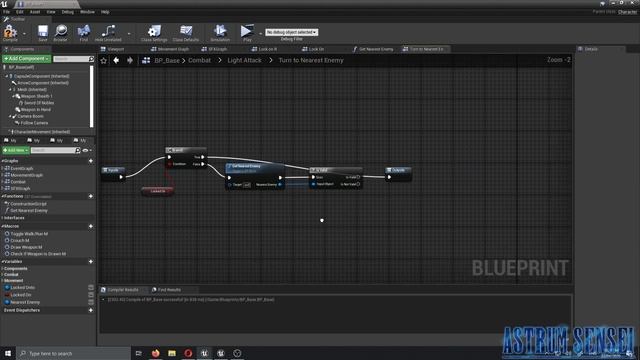Open the Asset menu
Screen dimensions: 640x360
coord(35,12)
